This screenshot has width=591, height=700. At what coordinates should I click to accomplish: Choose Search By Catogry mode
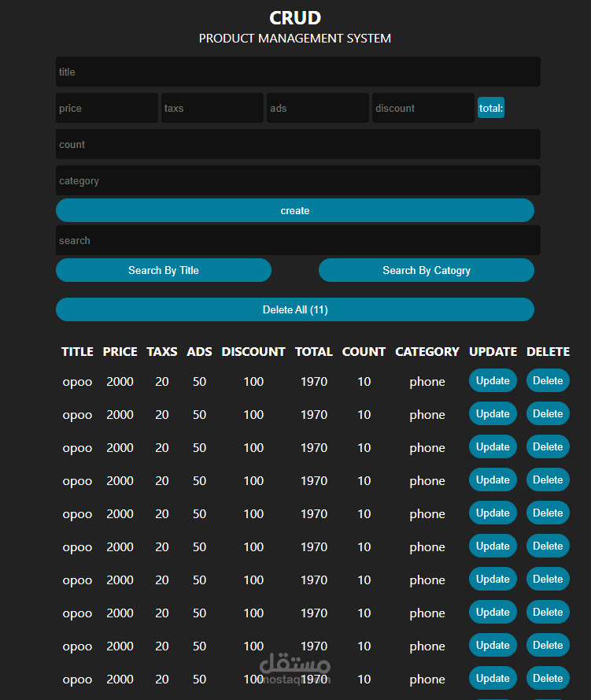coord(427,270)
